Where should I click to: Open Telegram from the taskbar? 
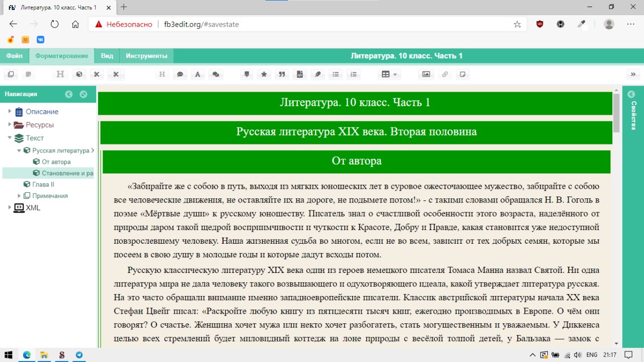[79, 354]
